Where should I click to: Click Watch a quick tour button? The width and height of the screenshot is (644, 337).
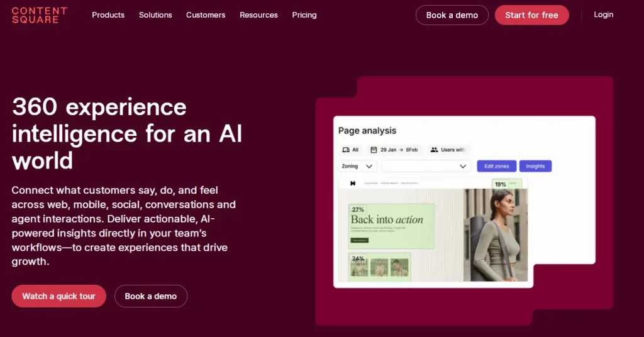[58, 296]
